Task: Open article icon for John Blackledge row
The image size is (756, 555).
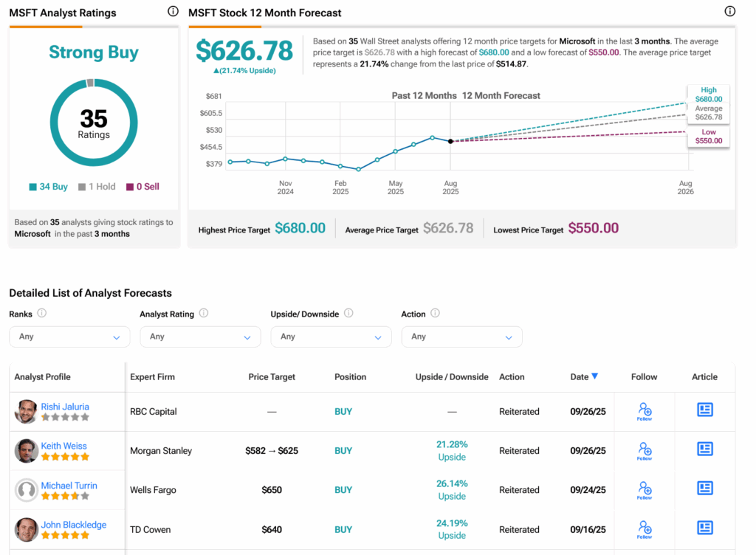Action: [x=704, y=528]
